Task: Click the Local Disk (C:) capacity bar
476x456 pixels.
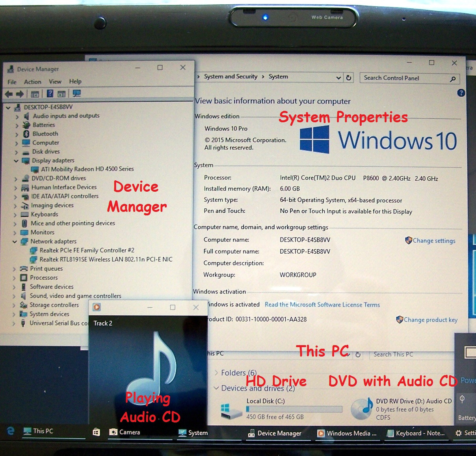Action: click(294, 409)
